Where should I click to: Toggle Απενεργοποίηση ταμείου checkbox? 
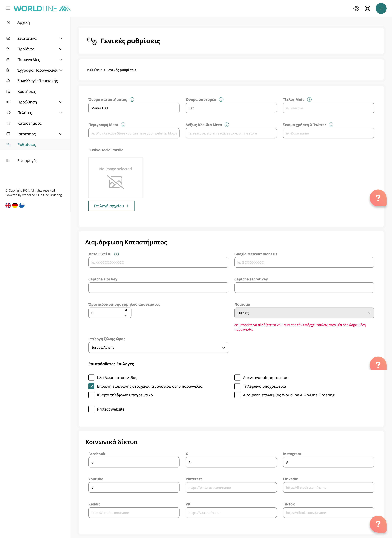point(237,378)
